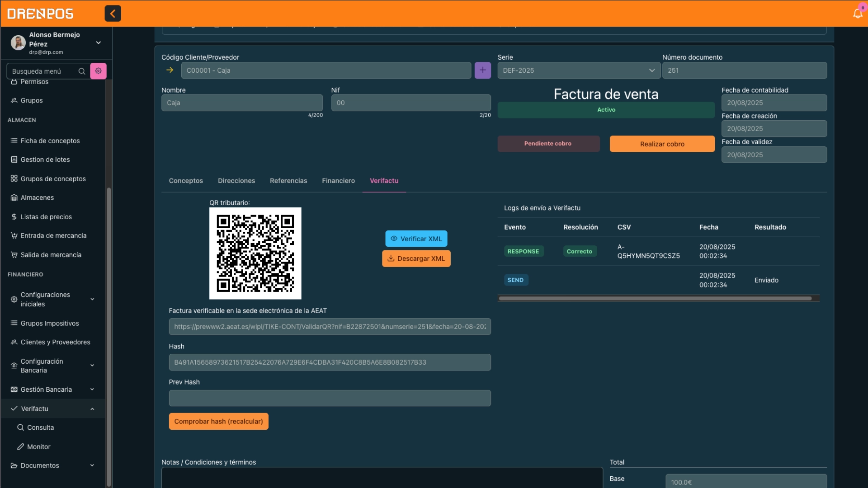This screenshot has height=488, width=868.
Task: Switch to the Financiero tab
Action: click(338, 181)
